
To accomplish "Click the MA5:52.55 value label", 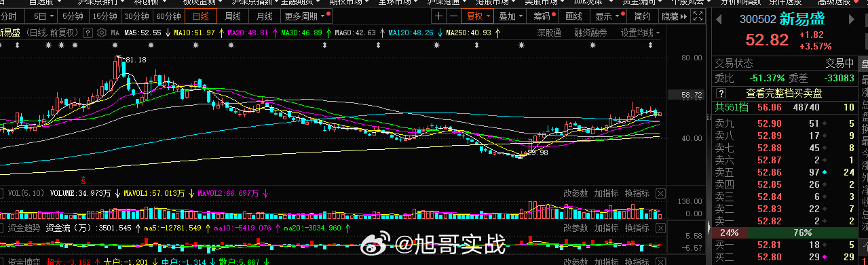I will point(143,33).
